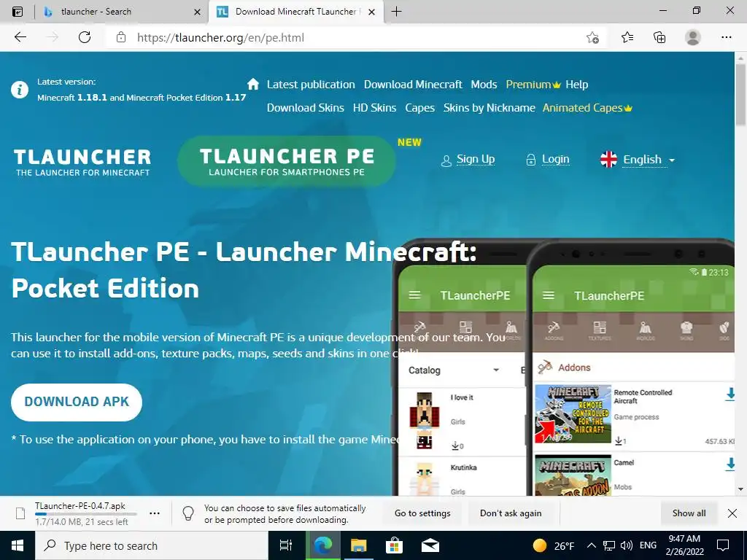The width and height of the screenshot is (747, 560).
Task: Open Microsoft Store from the taskbar
Action: pyautogui.click(x=394, y=545)
